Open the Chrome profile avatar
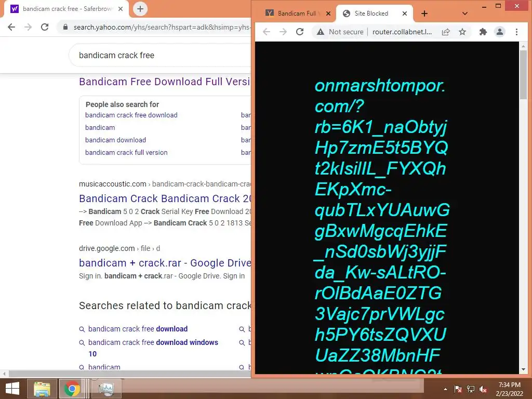This screenshot has height=399, width=532. coord(499,32)
